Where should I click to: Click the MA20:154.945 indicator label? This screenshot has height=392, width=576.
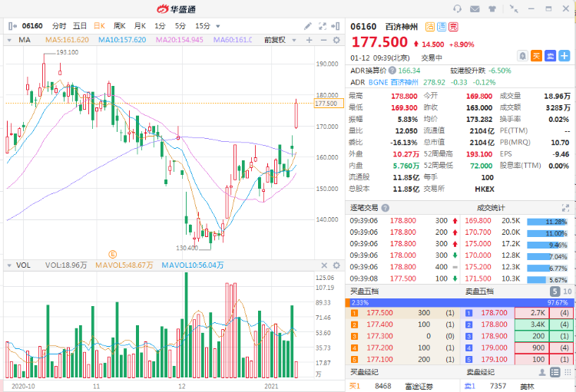(x=179, y=40)
